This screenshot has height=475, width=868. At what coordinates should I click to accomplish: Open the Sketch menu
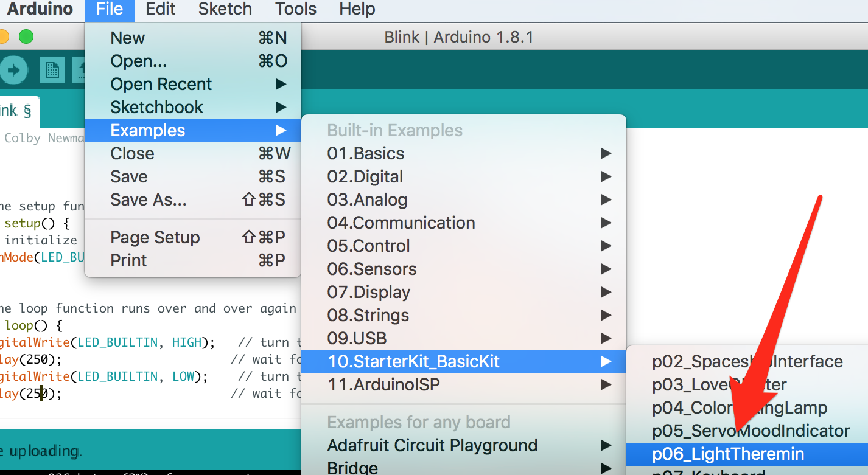coord(225,9)
